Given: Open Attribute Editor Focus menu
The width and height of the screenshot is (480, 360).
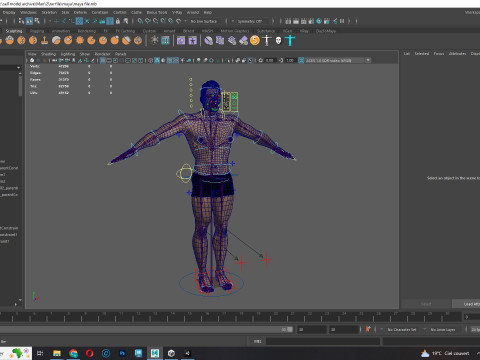Looking at the screenshot, I should coord(439,54).
